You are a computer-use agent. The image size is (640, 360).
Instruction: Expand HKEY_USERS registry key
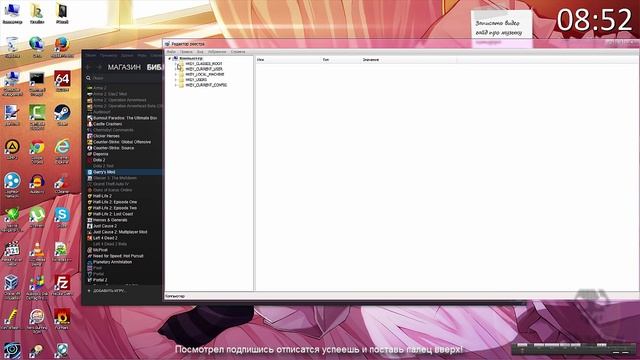click(x=176, y=80)
